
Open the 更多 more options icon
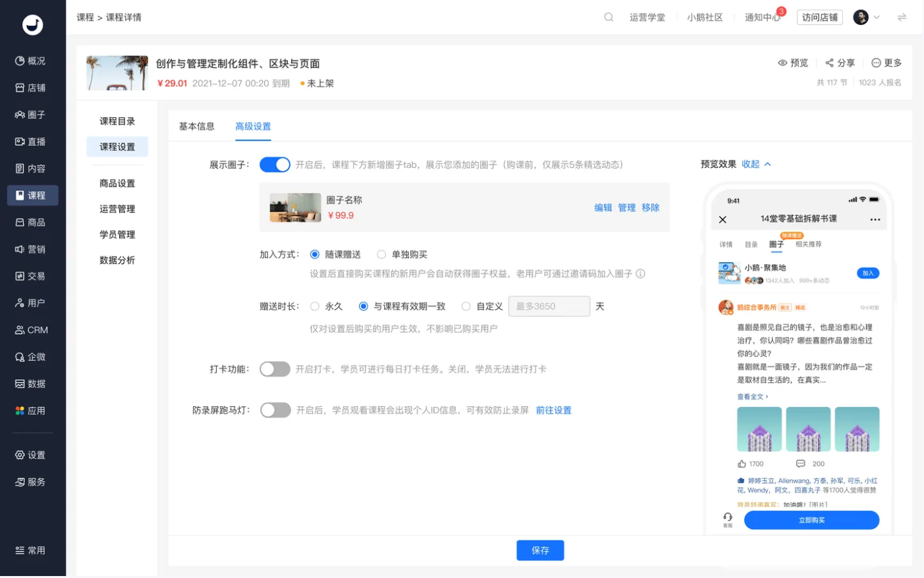pos(876,63)
